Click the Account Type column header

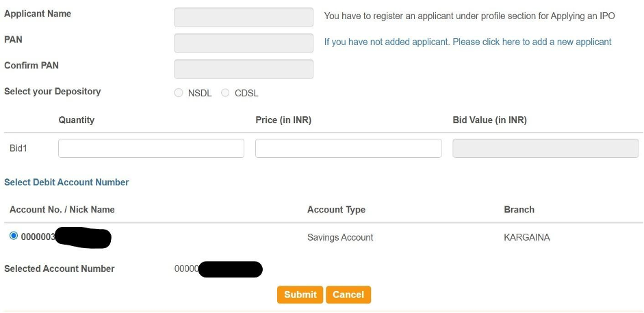click(x=336, y=210)
